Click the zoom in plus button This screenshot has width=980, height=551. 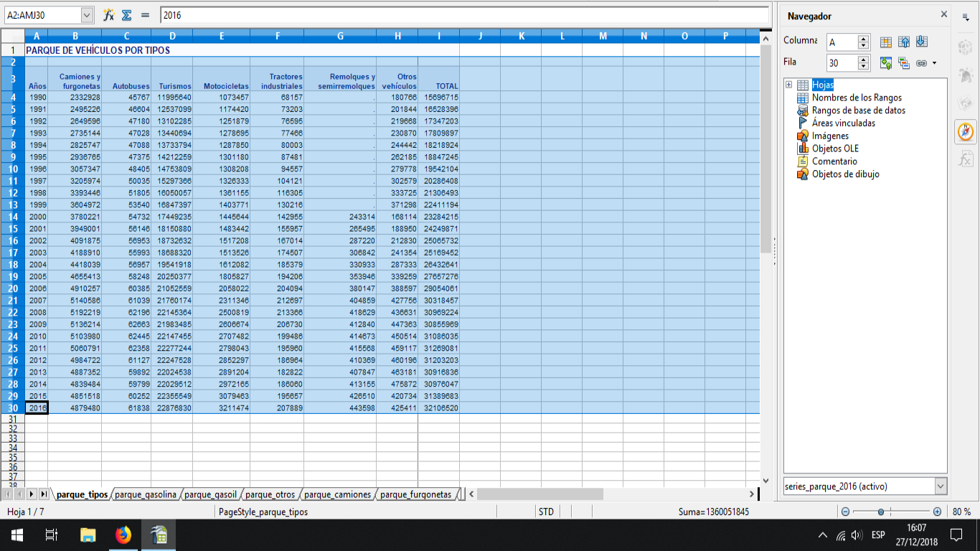click(x=937, y=512)
